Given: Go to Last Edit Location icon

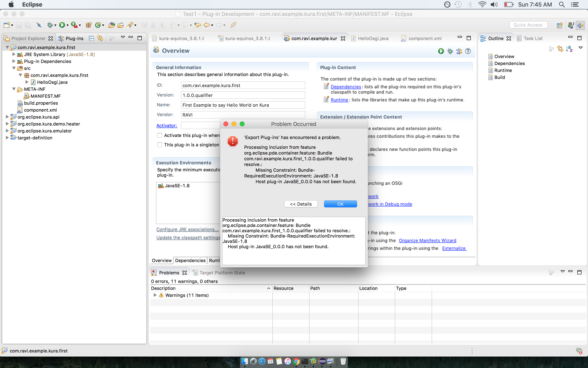Looking at the screenshot, I should [198, 25].
